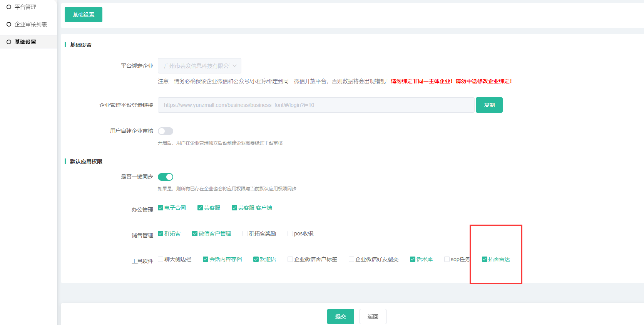Click the login link input field

316,105
